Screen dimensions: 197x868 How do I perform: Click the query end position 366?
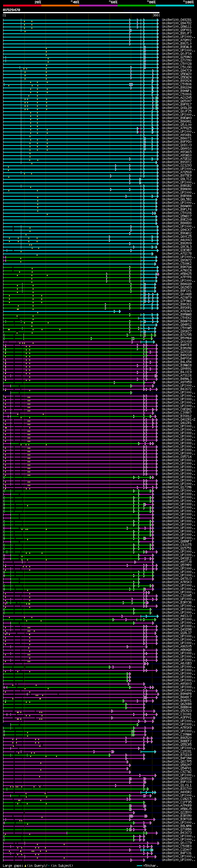tap(155, 15)
